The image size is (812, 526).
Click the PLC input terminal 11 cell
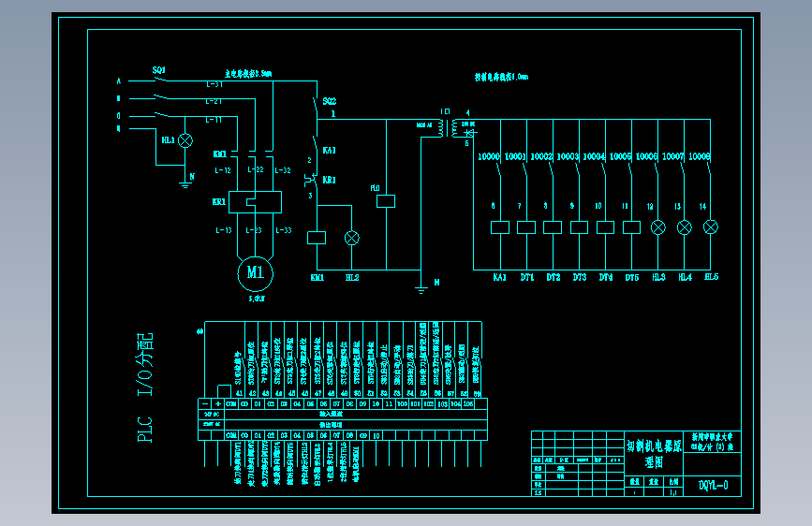coord(389,403)
